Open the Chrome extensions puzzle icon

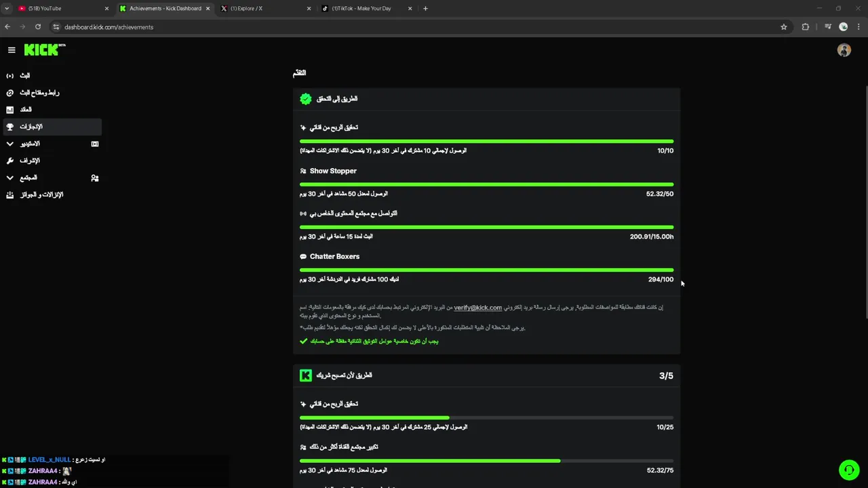(806, 27)
